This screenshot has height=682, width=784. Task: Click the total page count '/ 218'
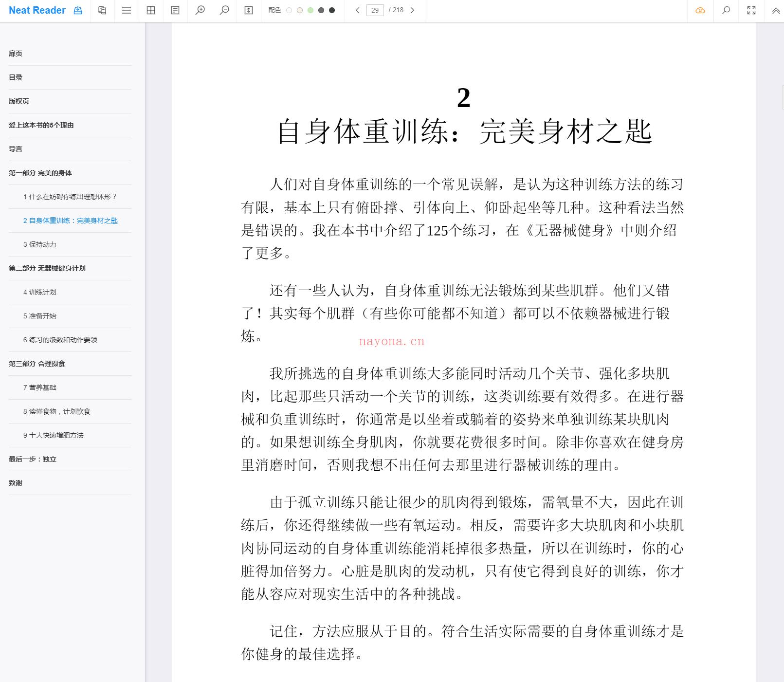(x=396, y=10)
